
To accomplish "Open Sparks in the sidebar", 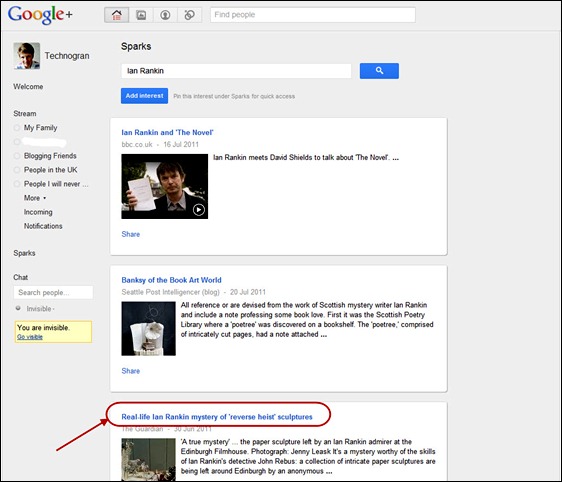I will (x=24, y=253).
